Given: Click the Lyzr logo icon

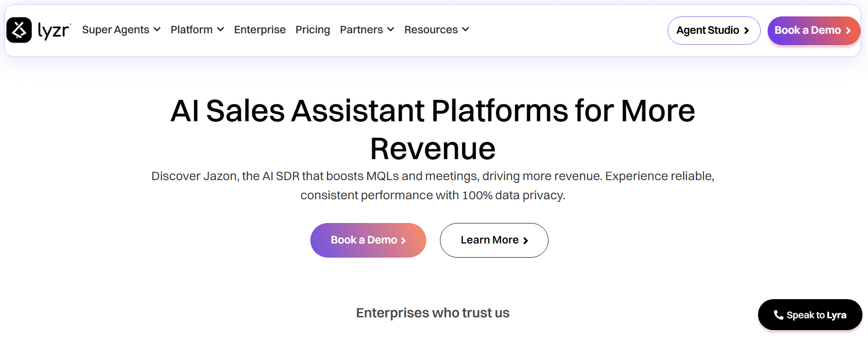Looking at the screenshot, I should pos(19,30).
